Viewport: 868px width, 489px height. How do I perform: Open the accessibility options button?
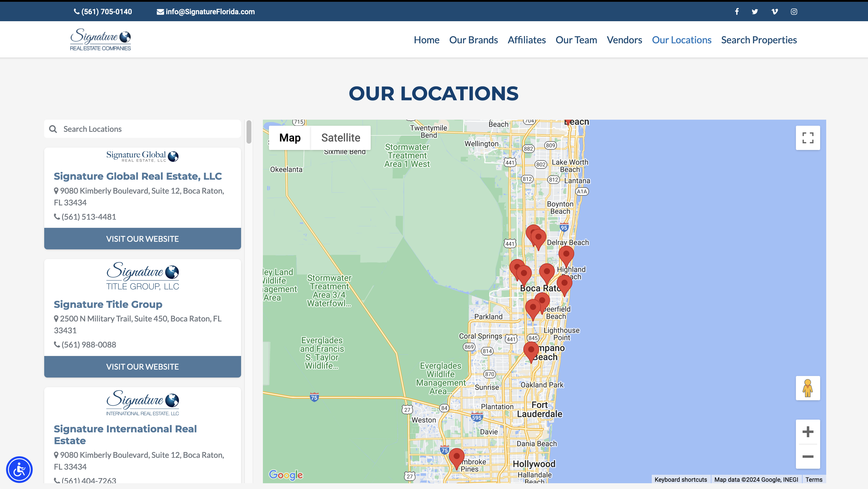(x=19, y=469)
